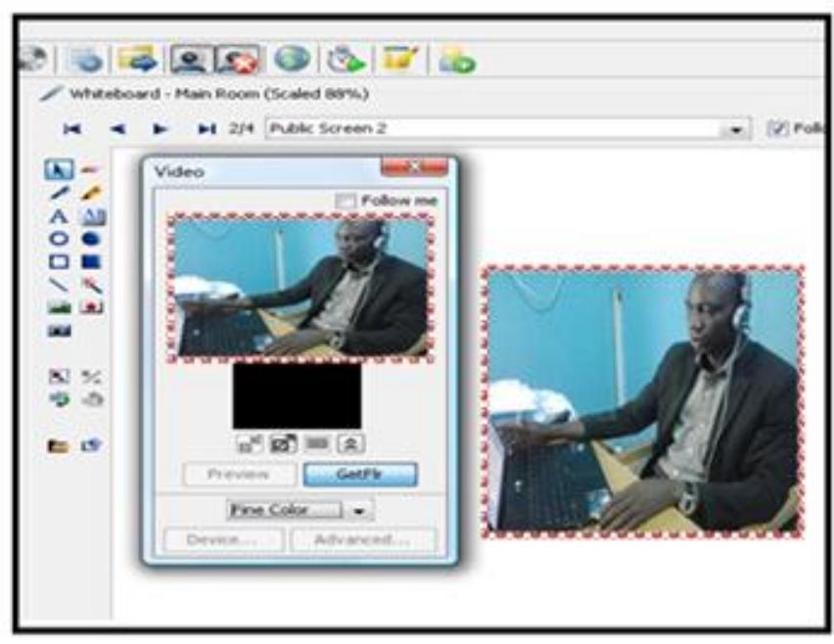Open the Fine Color quality dropdown arrow
Viewport: 834px width, 644px height.
pyautogui.click(x=359, y=511)
